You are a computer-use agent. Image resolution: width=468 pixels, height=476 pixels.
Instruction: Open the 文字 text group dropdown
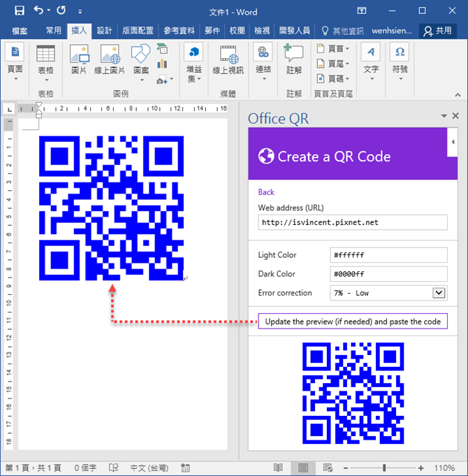click(371, 62)
